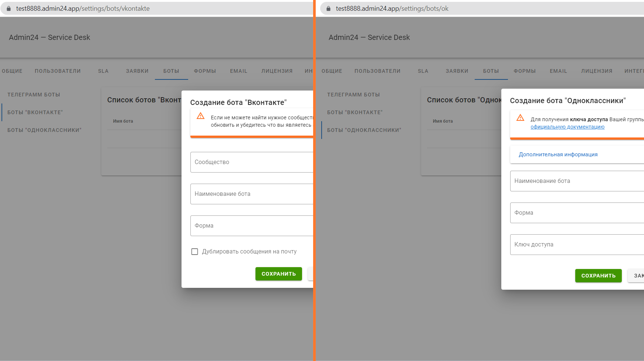Select БОТЫ tab in the vkontakte window
Screen dimensions: 644x361
[x=171, y=71]
